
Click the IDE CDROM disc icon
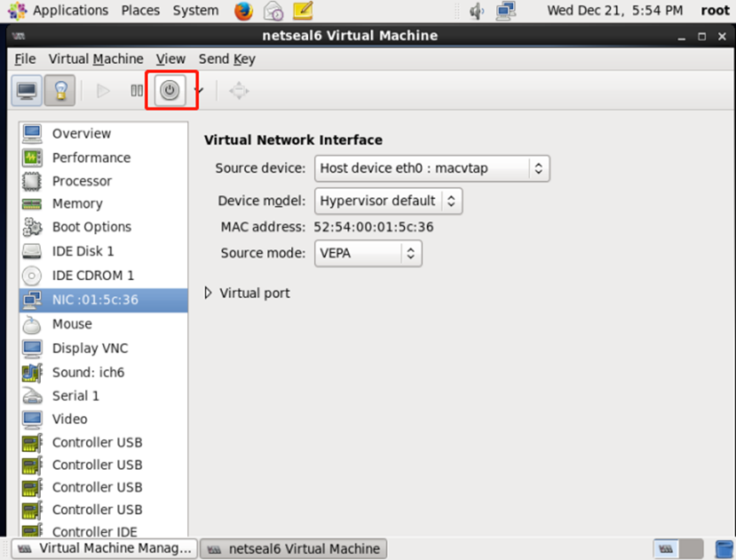tap(32, 276)
